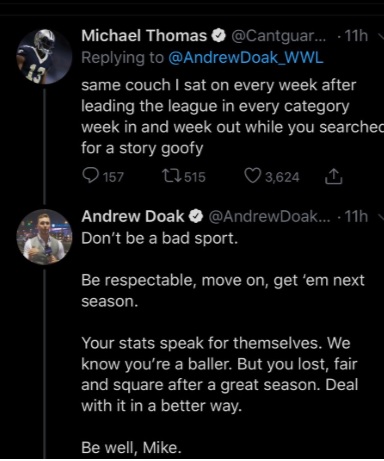384x461 pixels.
Task: Like Michael Thomas's tweet with heart icon
Action: (x=253, y=176)
